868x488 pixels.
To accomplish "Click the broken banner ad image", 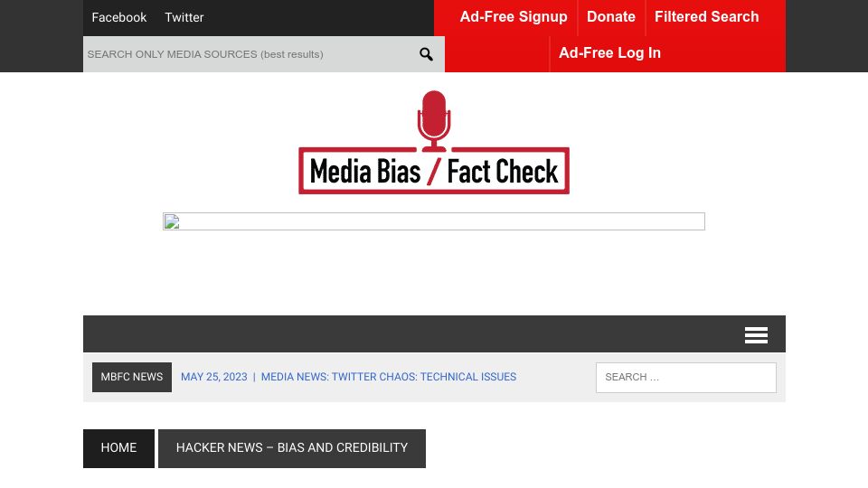I will (434, 221).
